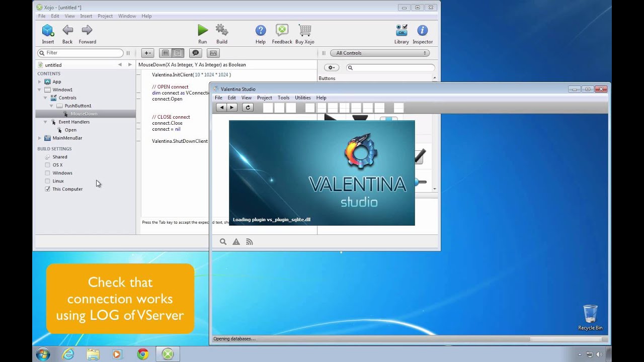Open the All Controls dropdown
644x362 pixels.
(x=379, y=53)
